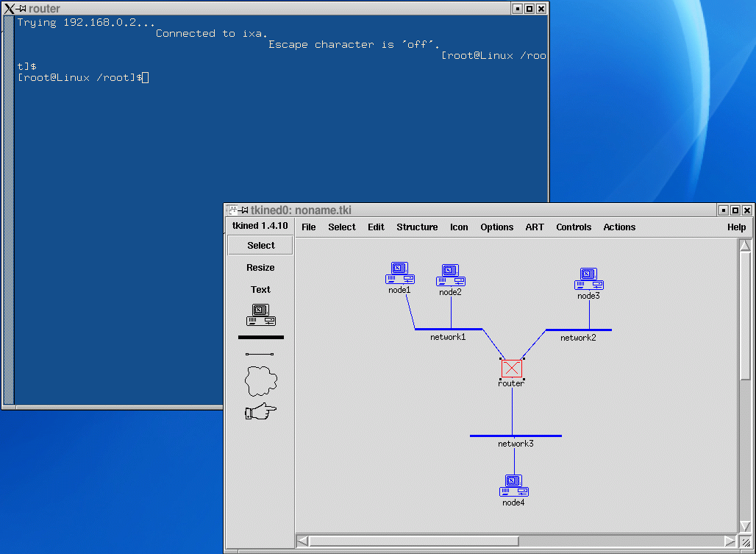Image resolution: width=756 pixels, height=554 pixels.
Task: Select the node tool in tkined palette
Action: click(x=260, y=315)
